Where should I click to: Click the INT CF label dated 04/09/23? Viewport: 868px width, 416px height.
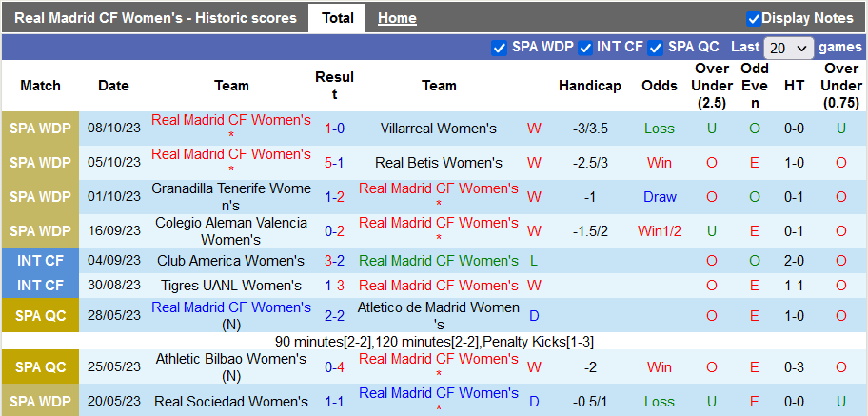click(41, 261)
